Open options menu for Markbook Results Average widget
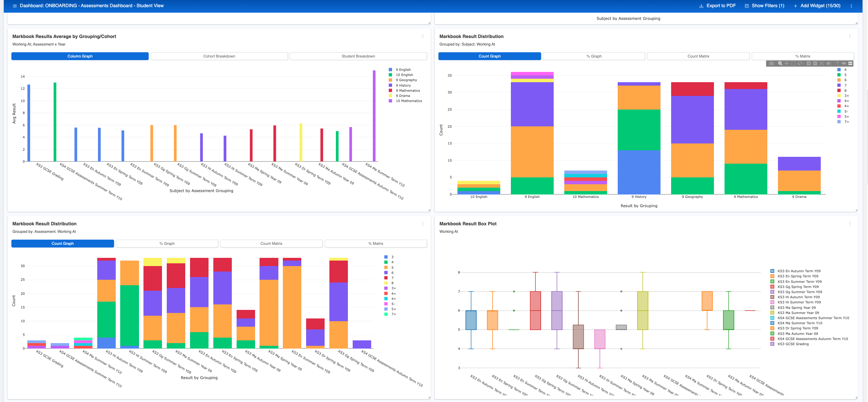The width and height of the screenshot is (868, 402). pos(423,37)
